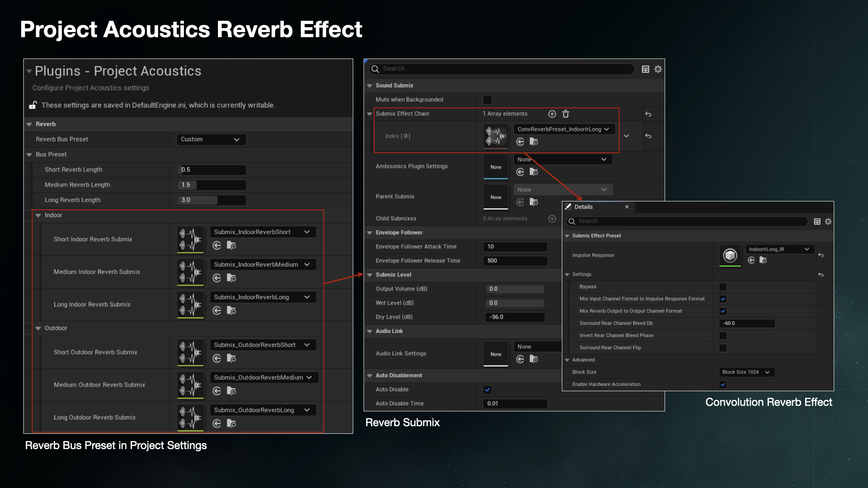This screenshot has height=488, width=868.
Task: Uncheck Mix Input Channel Format to Impulse Response
Action: (723, 299)
